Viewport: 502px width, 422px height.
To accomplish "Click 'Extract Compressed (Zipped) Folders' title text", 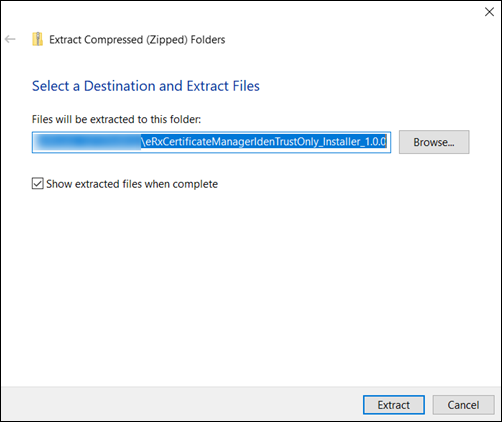I will [137, 40].
